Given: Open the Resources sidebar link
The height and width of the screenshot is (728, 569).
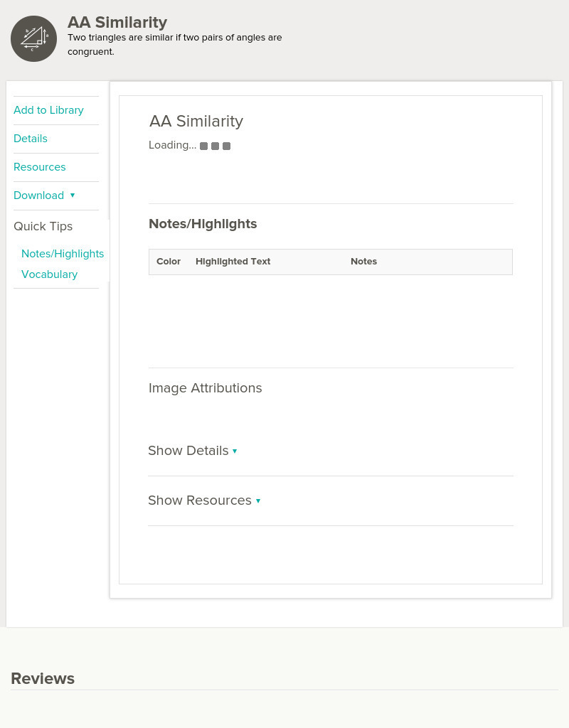Looking at the screenshot, I should tap(40, 167).
